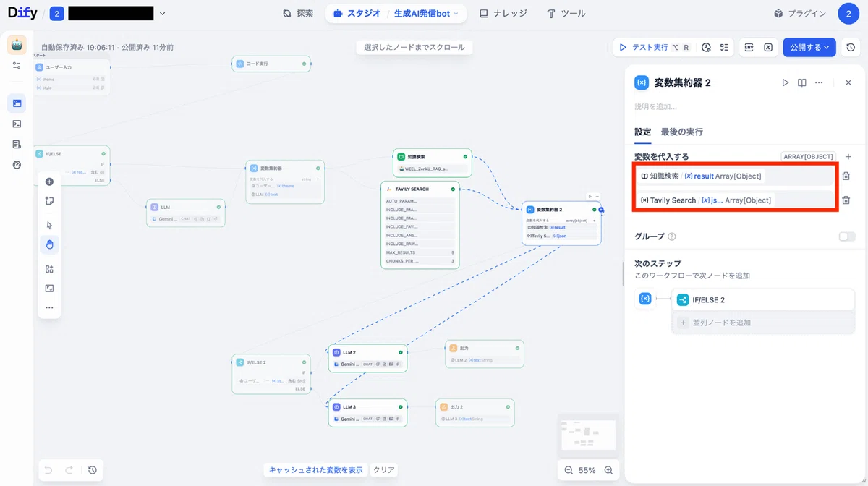Open the 公開する publish dropdown
Viewport: 868px width, 486px height.
(x=809, y=47)
